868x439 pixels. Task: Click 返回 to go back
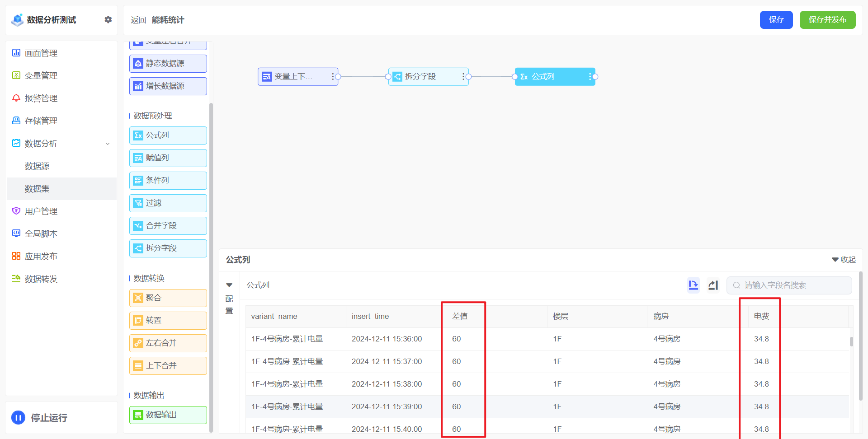pyautogui.click(x=138, y=20)
